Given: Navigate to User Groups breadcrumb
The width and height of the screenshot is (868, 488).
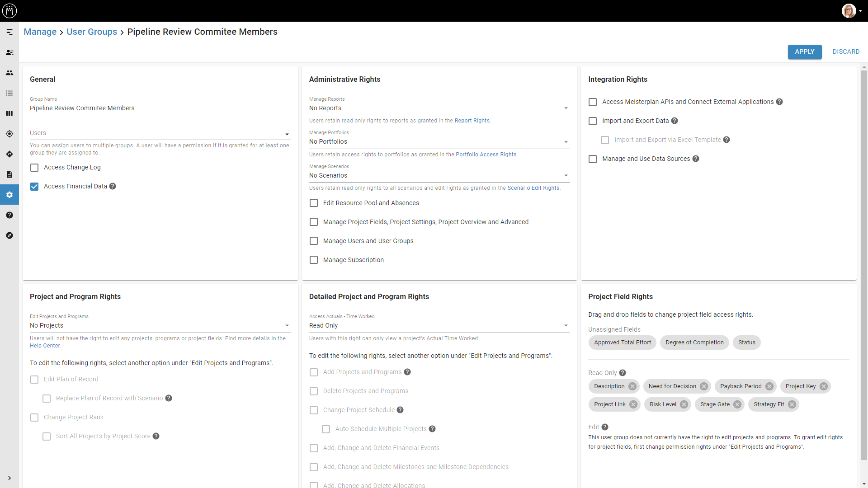Looking at the screenshot, I should pyautogui.click(x=92, y=32).
